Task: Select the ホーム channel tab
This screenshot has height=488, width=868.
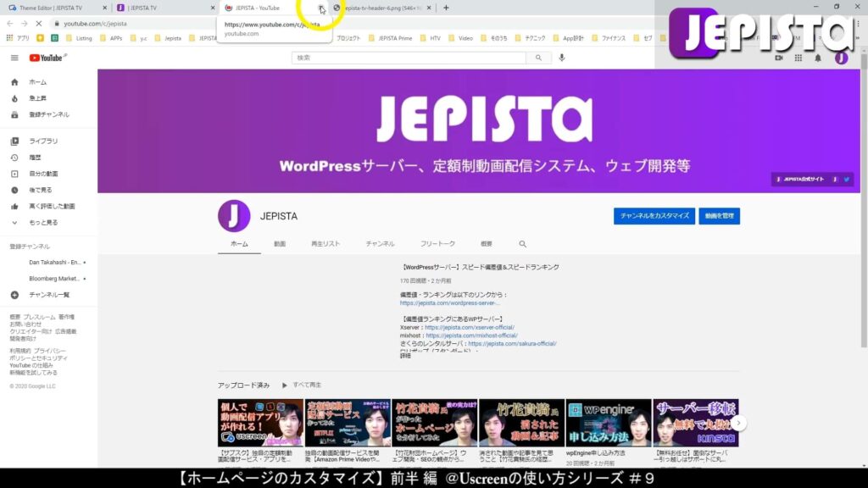Action: click(x=239, y=244)
